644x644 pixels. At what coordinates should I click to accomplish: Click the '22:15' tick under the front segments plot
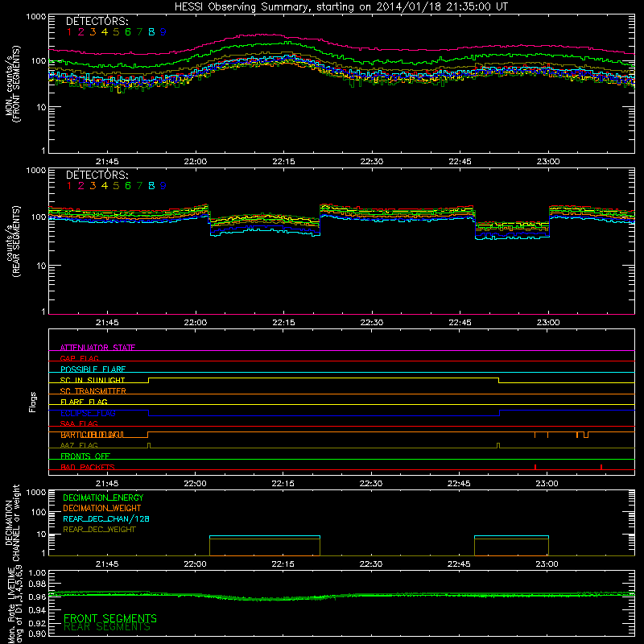(x=283, y=162)
